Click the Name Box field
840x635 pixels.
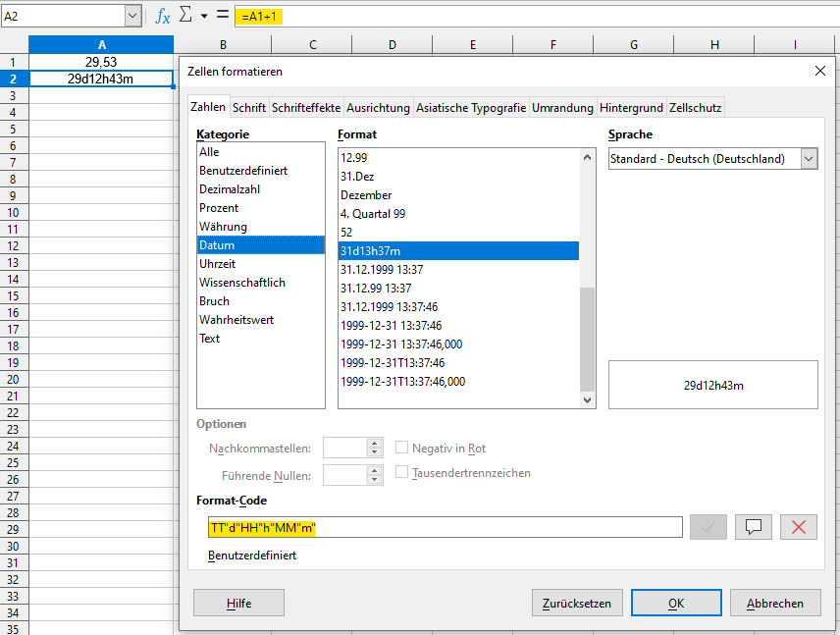tap(63, 16)
